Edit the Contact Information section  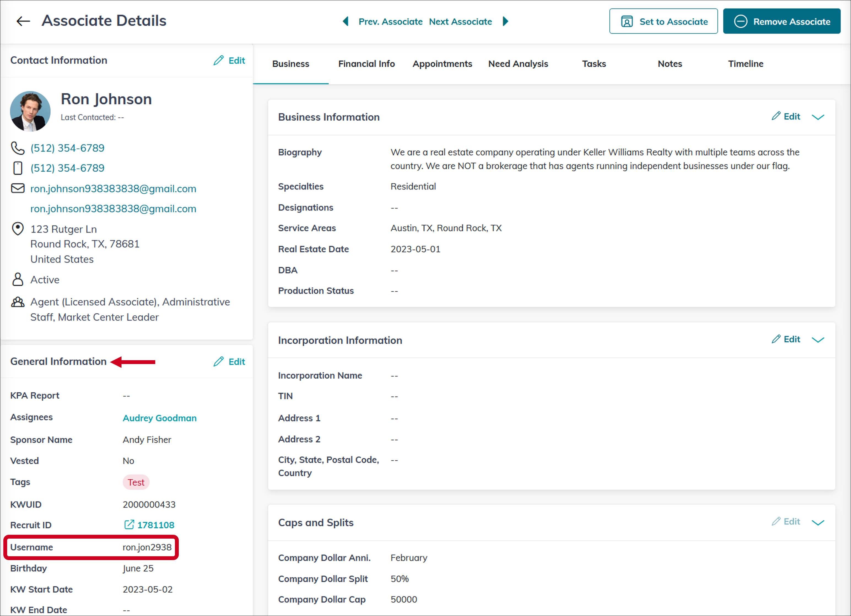tap(236, 60)
